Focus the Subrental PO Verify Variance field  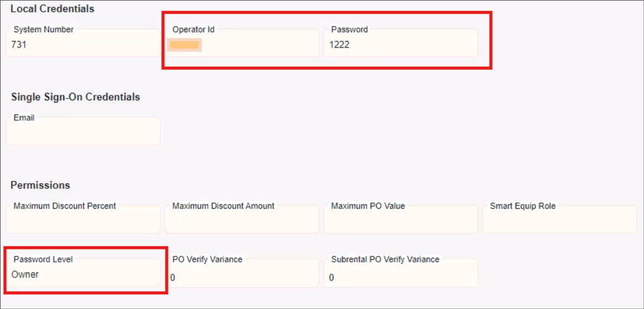click(400, 273)
